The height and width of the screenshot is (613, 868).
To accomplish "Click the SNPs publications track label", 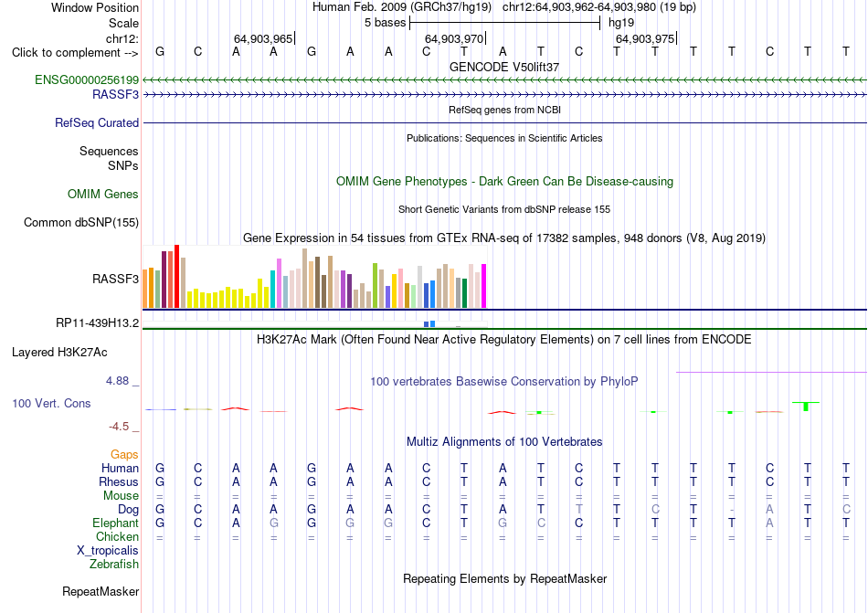I will [123, 165].
